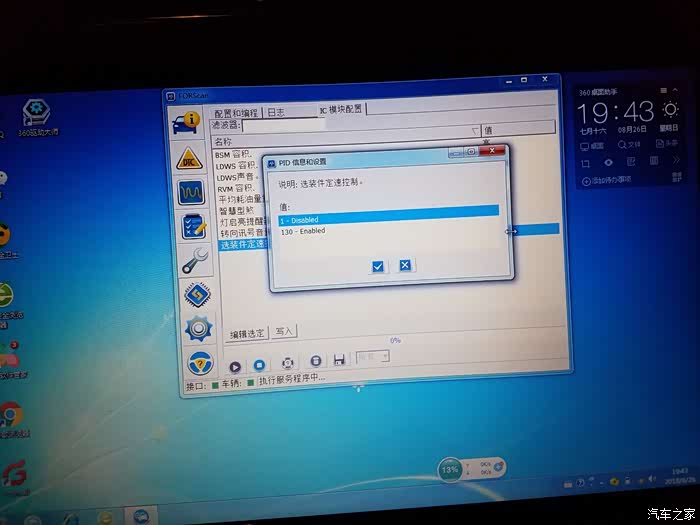Image resolution: width=700 pixels, height=525 pixels.
Task: Toggle the eye icon in 360 widget
Action: [x=608, y=162]
